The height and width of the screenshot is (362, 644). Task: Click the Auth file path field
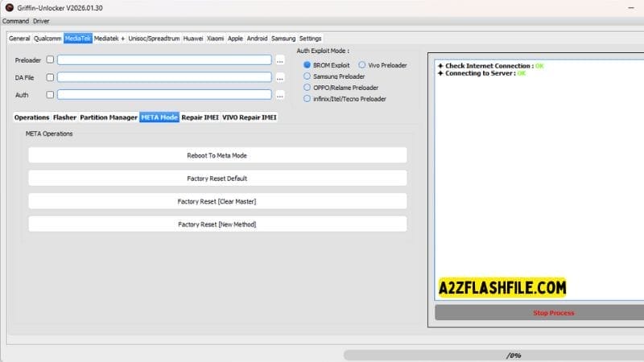(x=164, y=95)
